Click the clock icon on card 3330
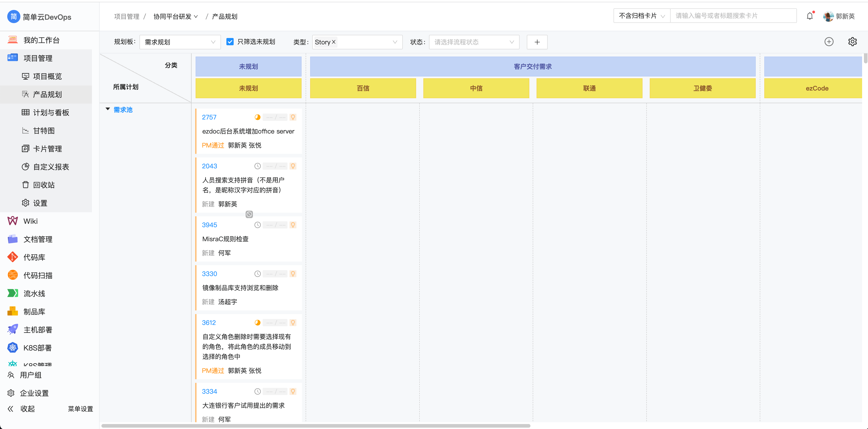 [257, 274]
